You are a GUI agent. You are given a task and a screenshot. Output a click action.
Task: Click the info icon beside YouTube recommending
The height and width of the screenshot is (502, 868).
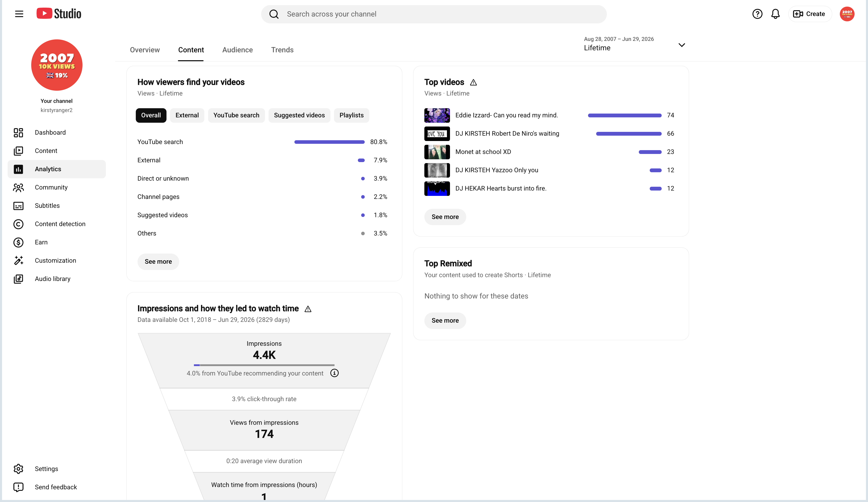[x=334, y=373]
